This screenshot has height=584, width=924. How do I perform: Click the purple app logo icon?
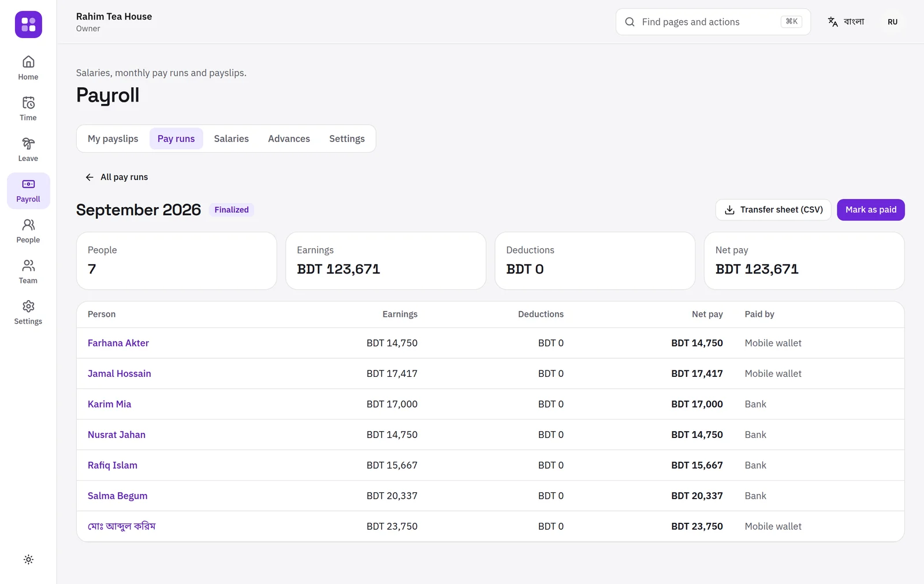click(28, 24)
